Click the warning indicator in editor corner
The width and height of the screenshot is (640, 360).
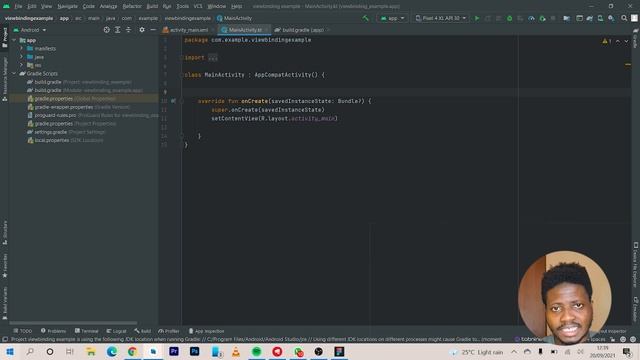[607, 41]
